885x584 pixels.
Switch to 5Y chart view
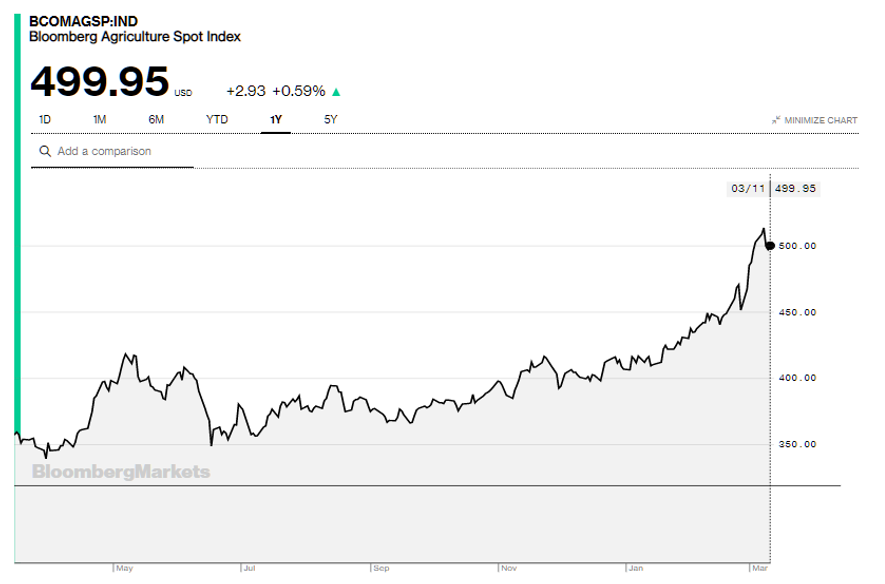pos(330,120)
